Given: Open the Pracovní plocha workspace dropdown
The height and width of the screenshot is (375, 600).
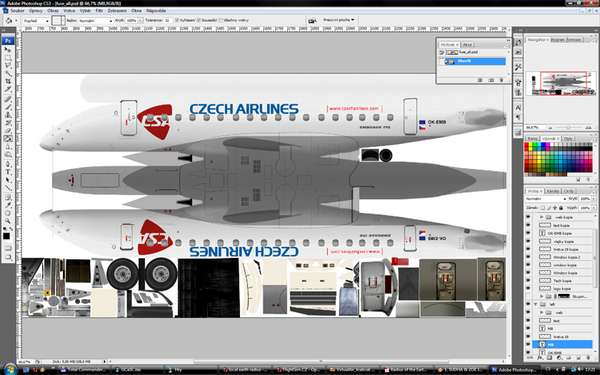Looking at the screenshot, I should [339, 20].
